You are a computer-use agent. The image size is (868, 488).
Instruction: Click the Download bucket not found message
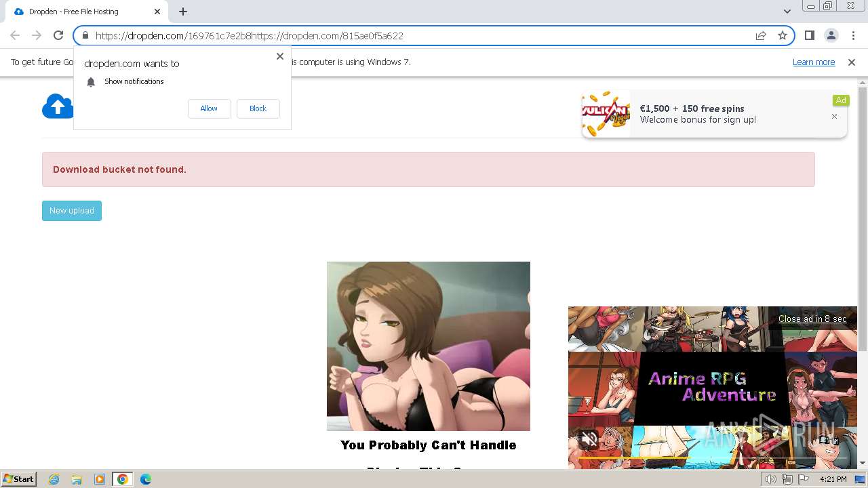(119, 169)
